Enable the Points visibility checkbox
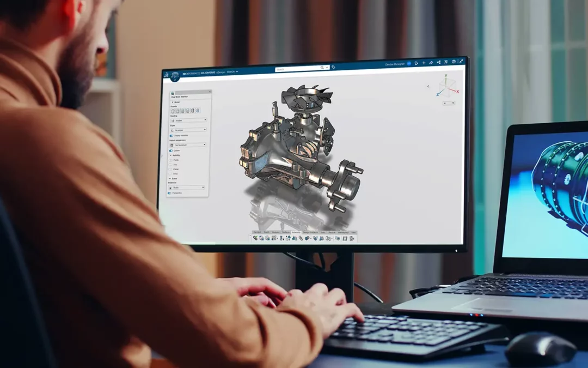588x368 pixels. [170, 160]
